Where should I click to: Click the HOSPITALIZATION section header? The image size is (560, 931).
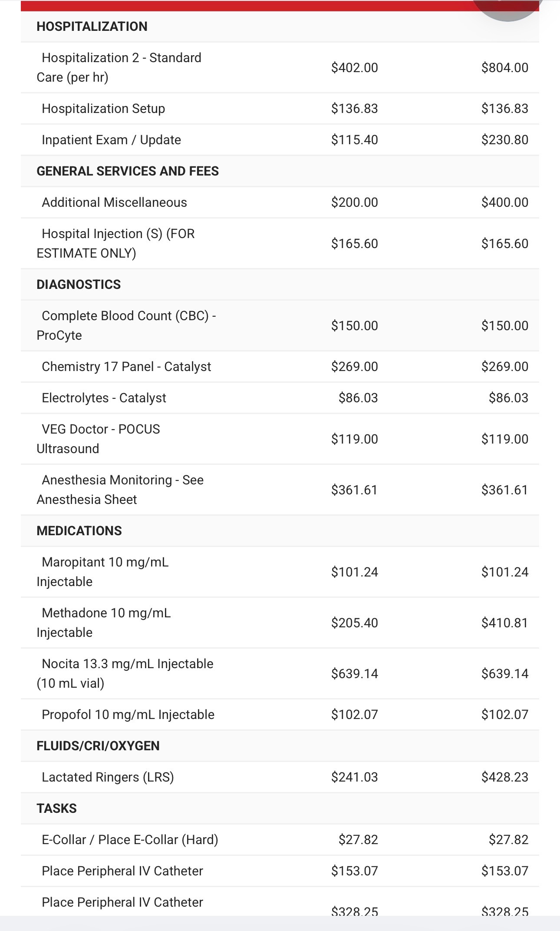tap(92, 27)
